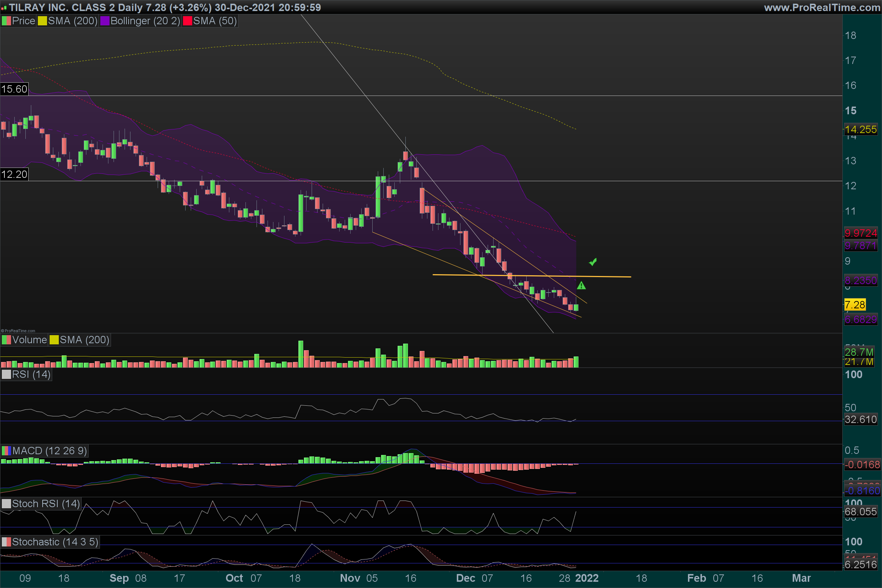
Task: Click the Stoch RSI (14) legend icon
Action: (x=6, y=503)
